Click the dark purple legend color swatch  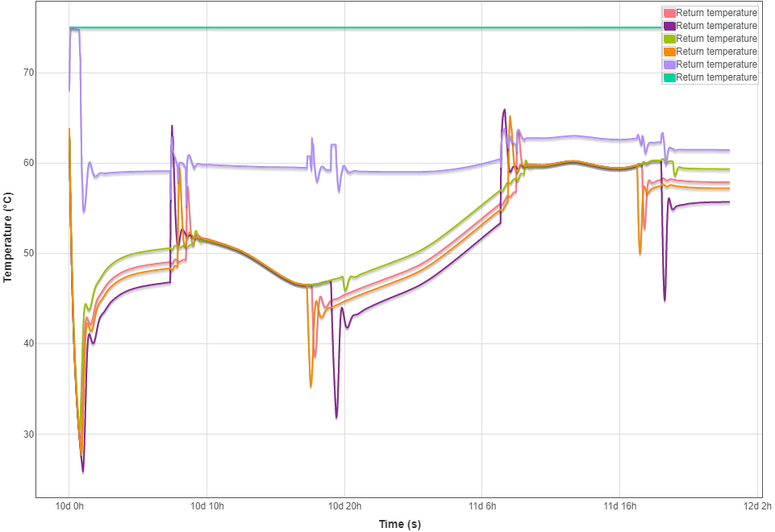click(x=669, y=26)
